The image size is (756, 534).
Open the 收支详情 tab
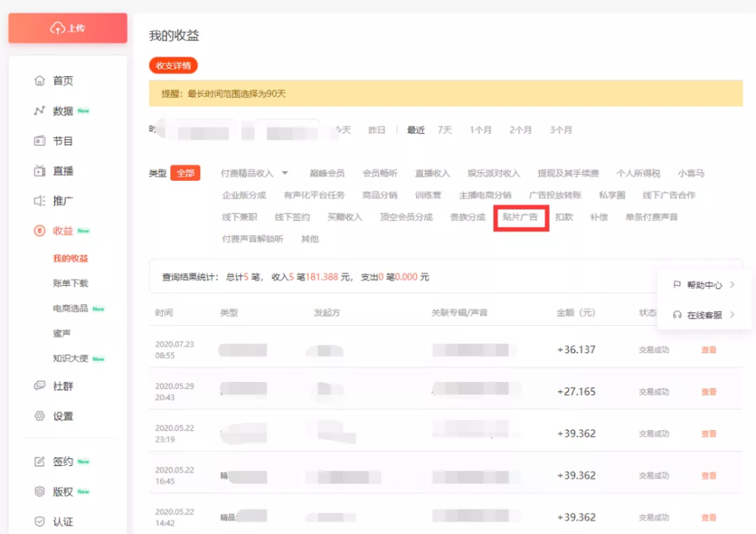[x=173, y=65]
